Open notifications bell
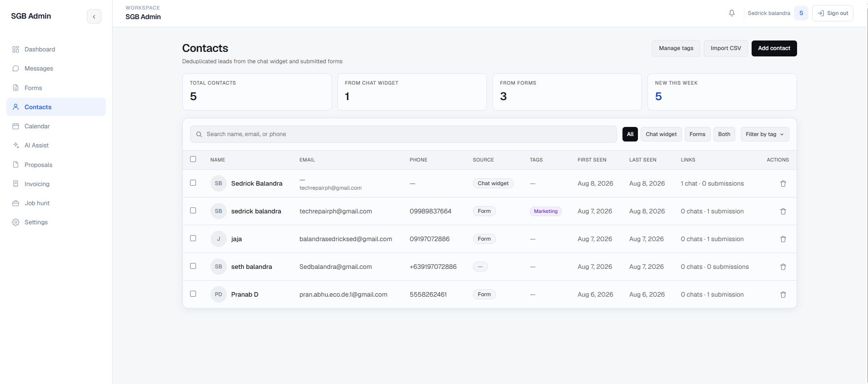The width and height of the screenshot is (868, 384). (x=732, y=13)
